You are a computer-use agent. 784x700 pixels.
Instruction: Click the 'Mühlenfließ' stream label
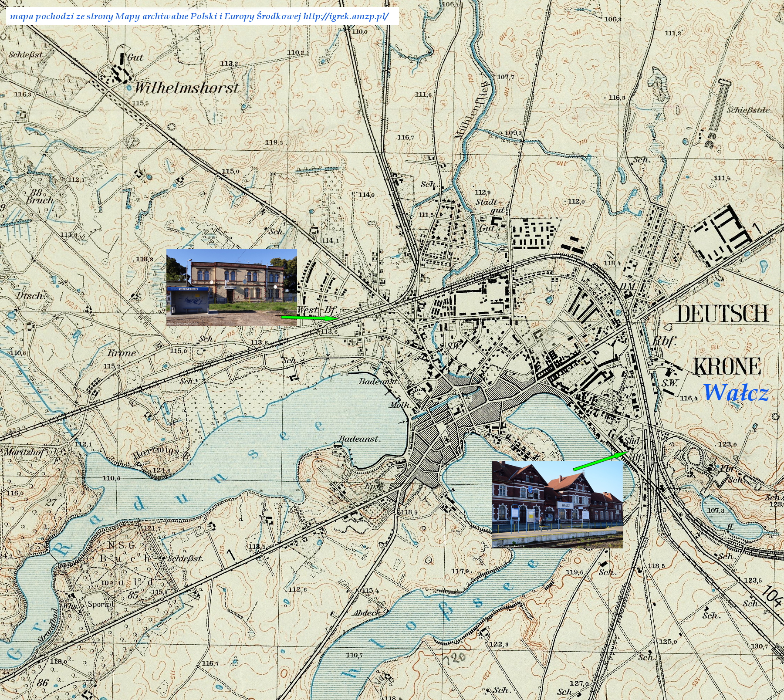(x=472, y=110)
